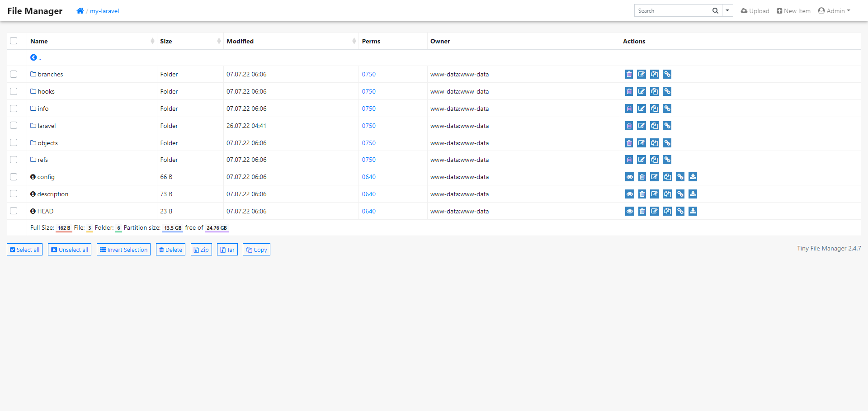
Task: Open direct link icon for the laravel folder
Action: [667, 126]
